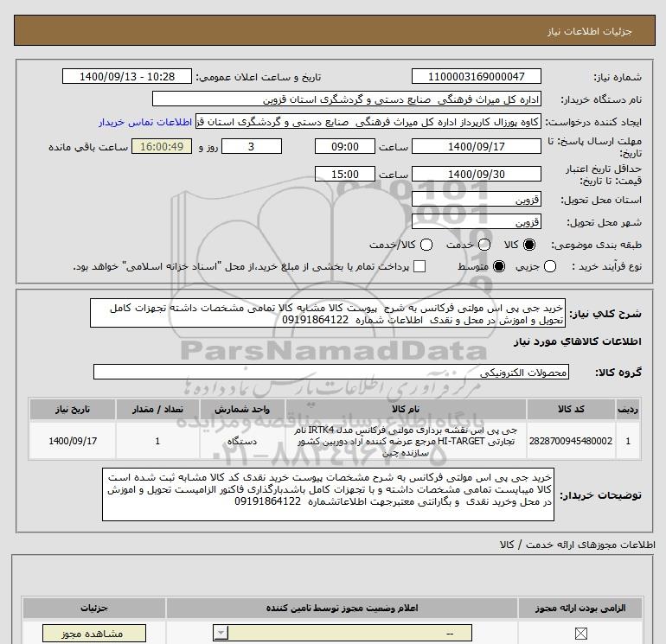This screenshot has height=644, width=666.
Task: Click the general need description text box
Action: 328,313
